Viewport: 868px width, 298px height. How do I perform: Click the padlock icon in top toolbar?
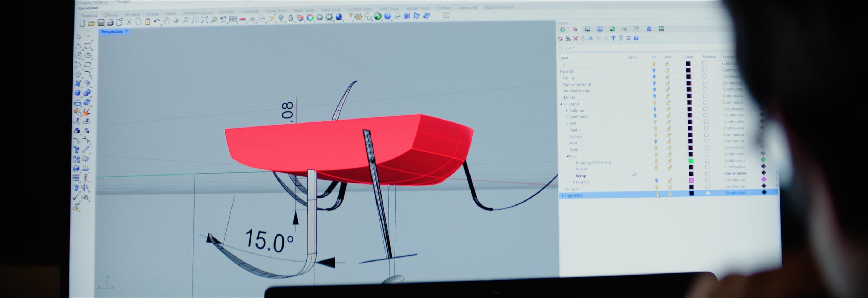tap(290, 18)
